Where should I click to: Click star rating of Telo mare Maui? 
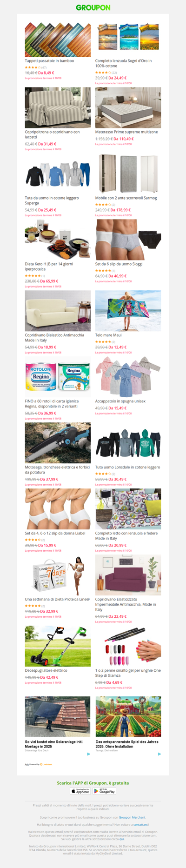click(x=103, y=342)
